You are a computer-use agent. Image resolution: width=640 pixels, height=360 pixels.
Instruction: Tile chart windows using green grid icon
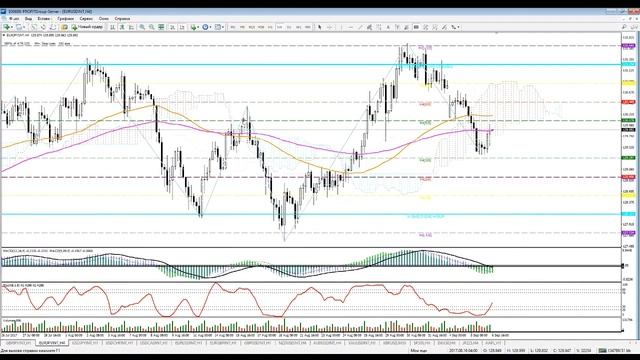[161, 27]
